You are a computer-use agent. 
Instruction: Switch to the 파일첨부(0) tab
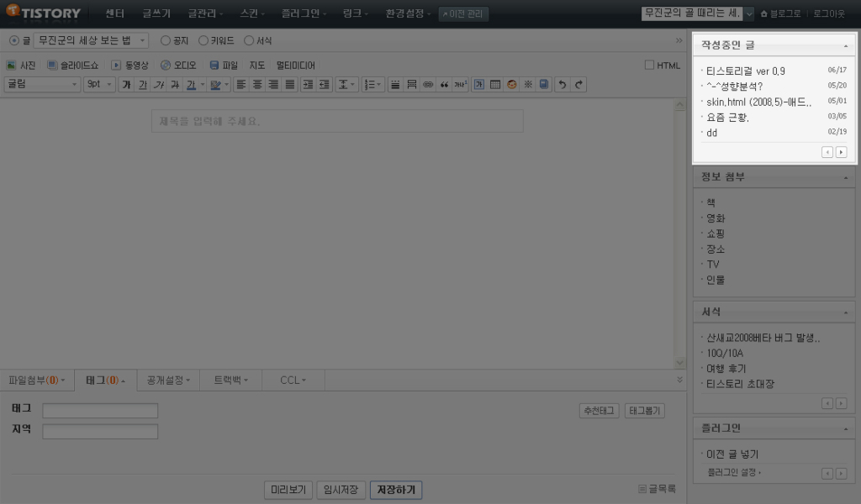(37, 380)
